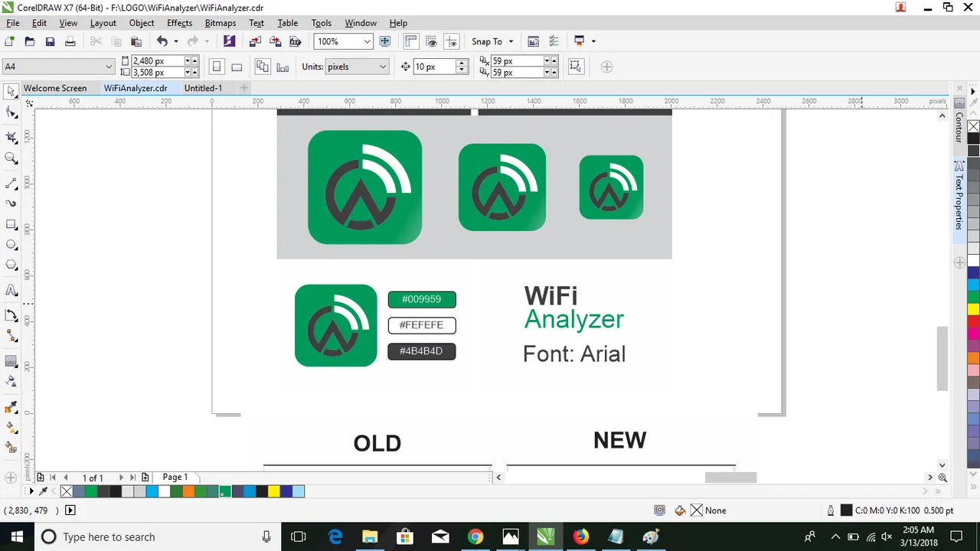Click the Import icon
The width and height of the screenshot is (980, 551).
pyautogui.click(x=255, y=41)
